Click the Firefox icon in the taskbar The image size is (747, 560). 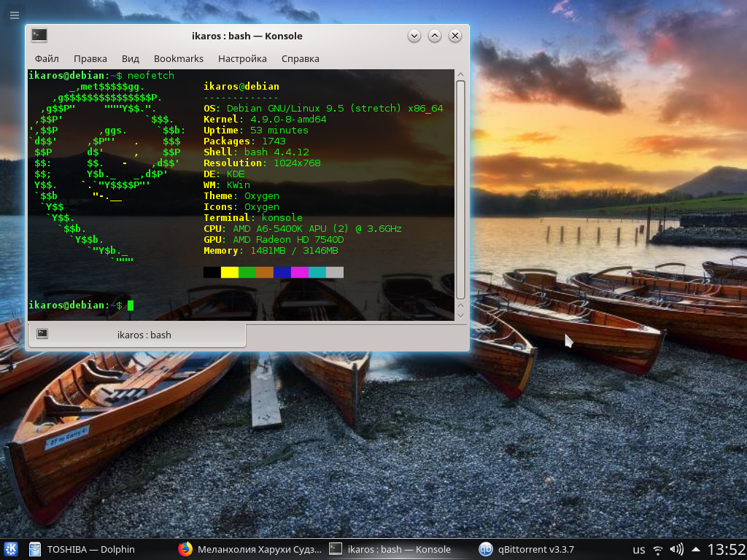[x=185, y=549]
